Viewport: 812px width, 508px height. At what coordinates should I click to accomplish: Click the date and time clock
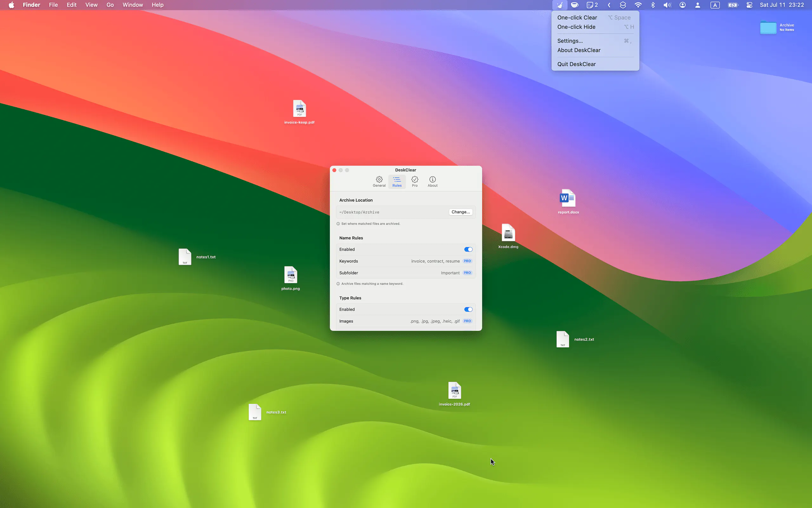coord(782,5)
